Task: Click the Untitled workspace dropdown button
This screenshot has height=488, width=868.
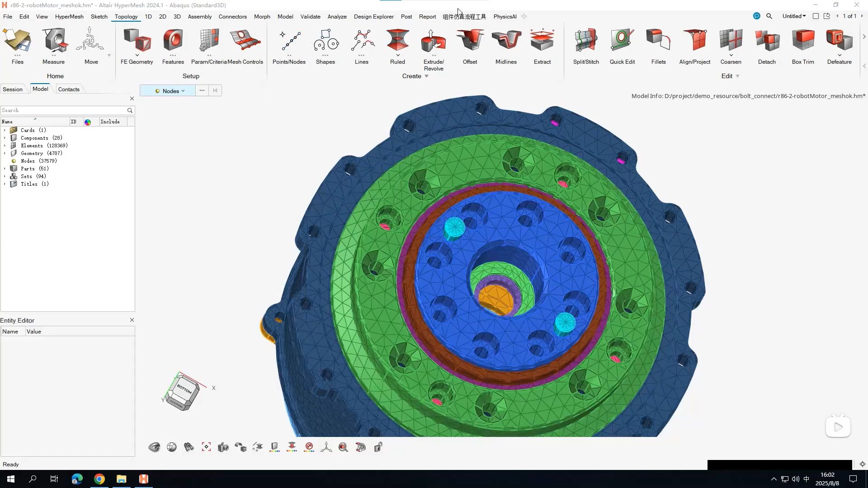Action: (794, 16)
